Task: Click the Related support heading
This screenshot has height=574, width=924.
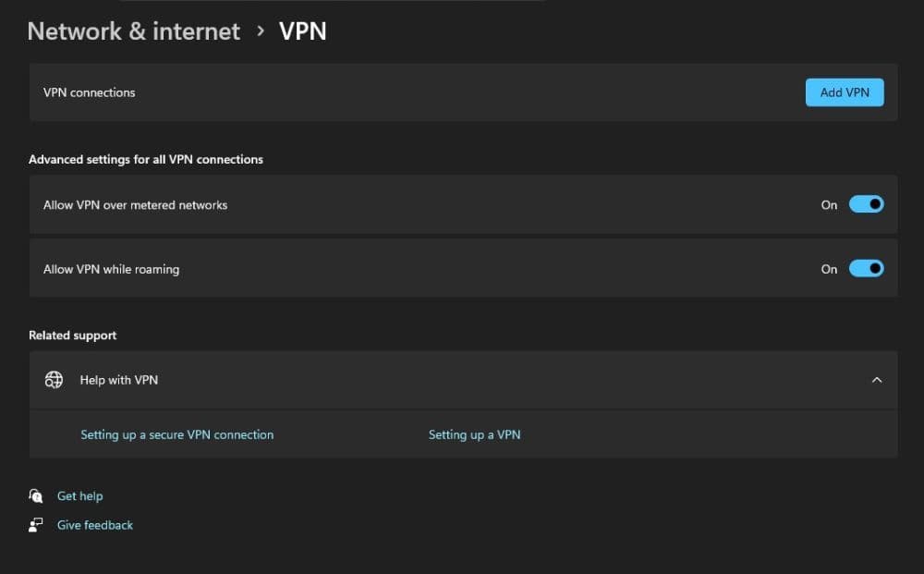Action: click(x=72, y=335)
